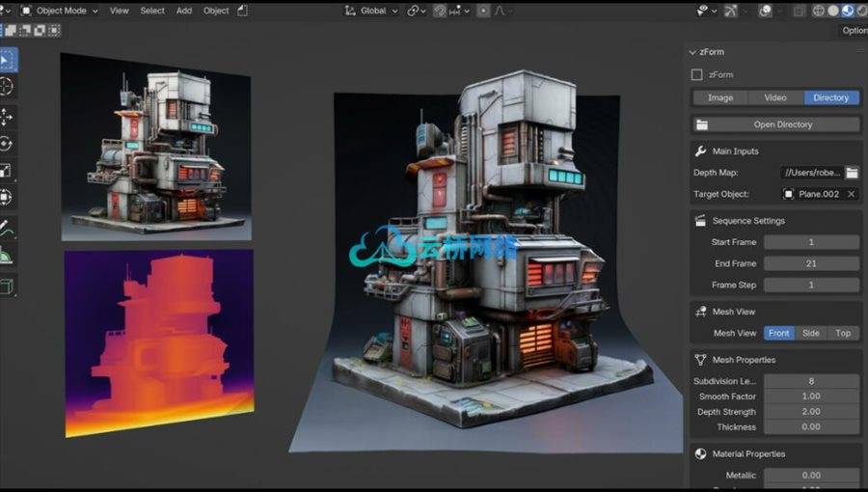Toggle X-ray view button
This screenshot has height=492, width=868.
click(x=799, y=11)
